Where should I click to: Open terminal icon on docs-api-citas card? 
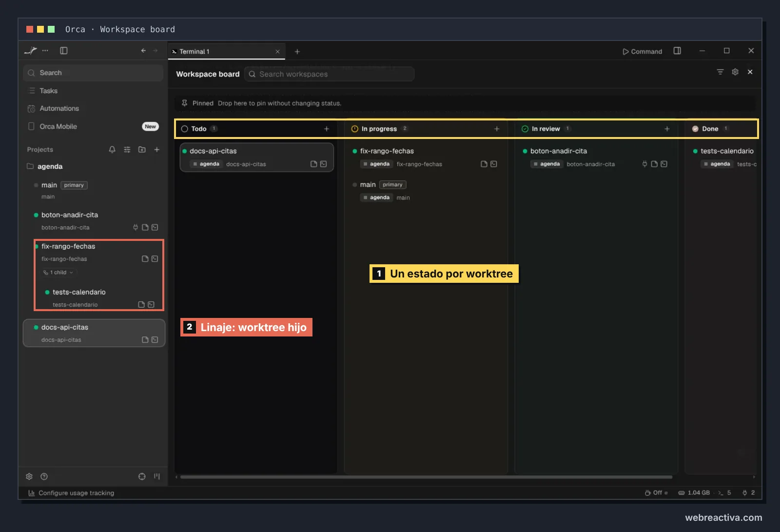(x=323, y=164)
